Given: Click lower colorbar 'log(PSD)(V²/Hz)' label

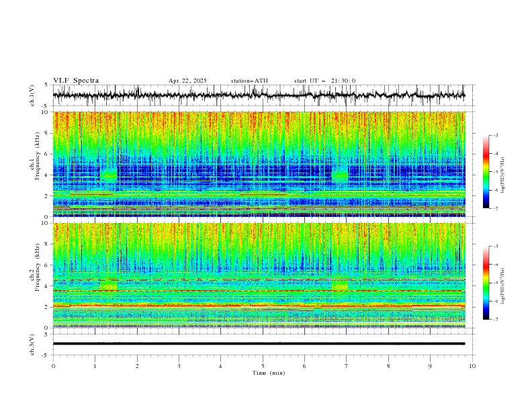Looking at the screenshot, I should tap(503, 285).
